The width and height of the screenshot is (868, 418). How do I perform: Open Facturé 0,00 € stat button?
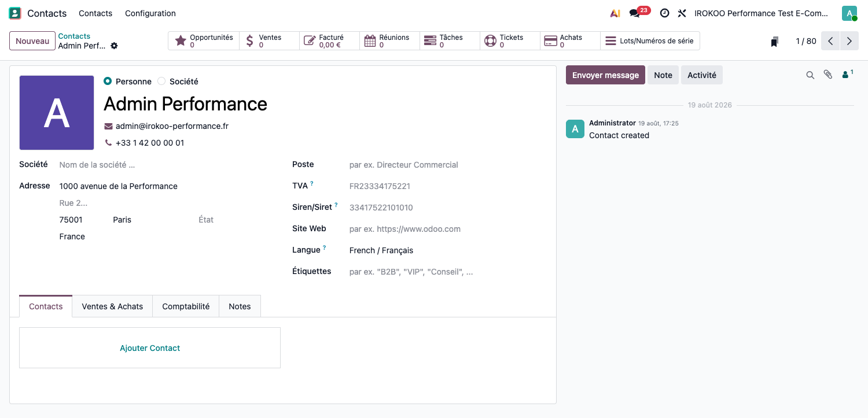pos(330,41)
